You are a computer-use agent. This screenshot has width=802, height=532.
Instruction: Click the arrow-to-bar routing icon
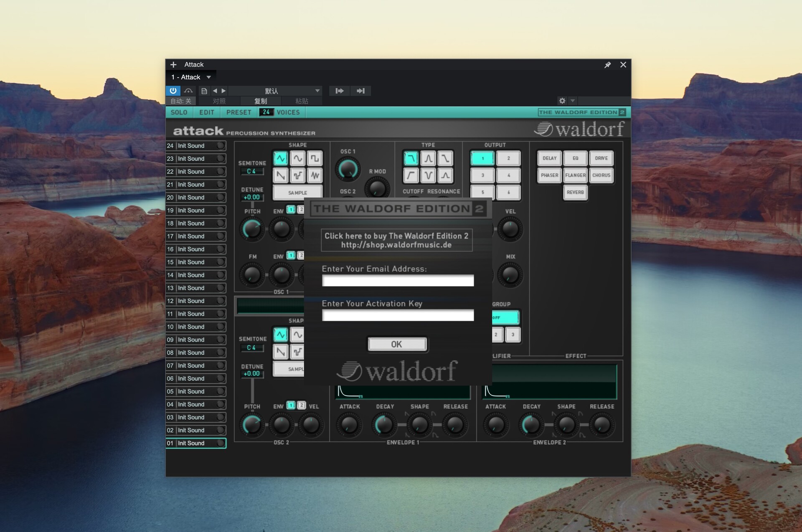(360, 91)
